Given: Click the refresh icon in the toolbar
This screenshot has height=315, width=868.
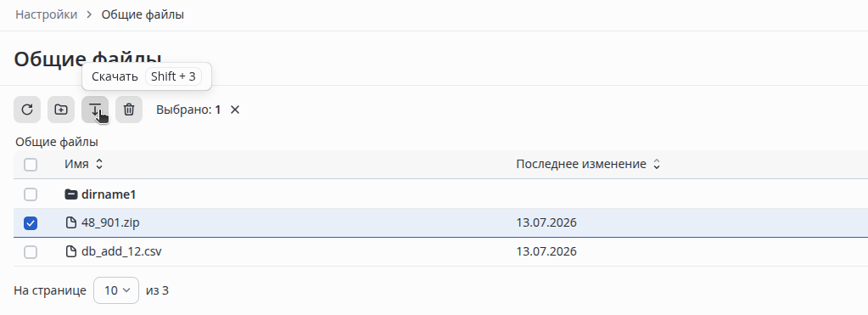Looking at the screenshot, I should pyautogui.click(x=27, y=110).
